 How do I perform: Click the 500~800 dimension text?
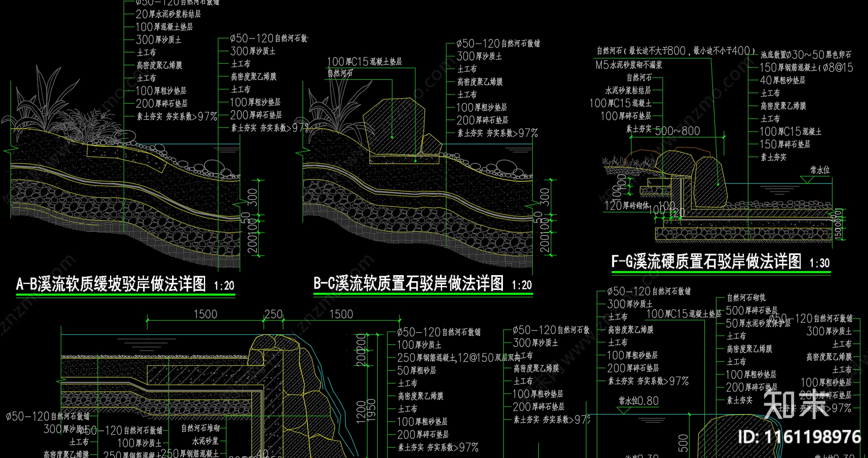pyautogui.click(x=677, y=131)
